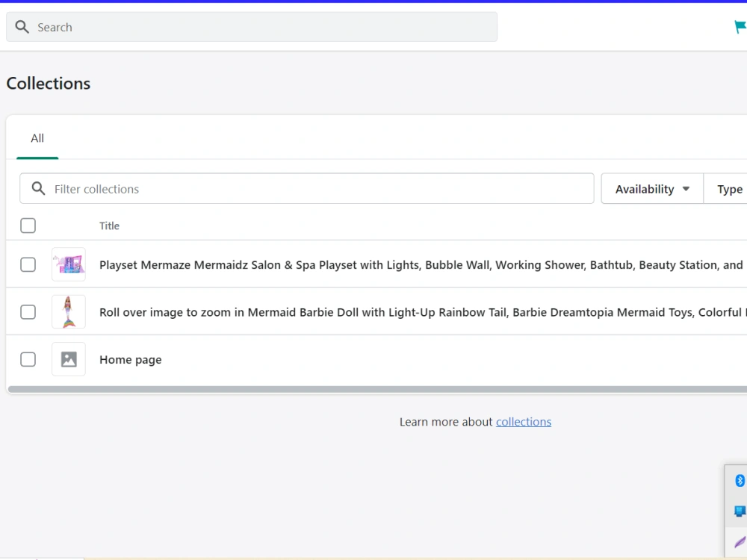
Task: Select the All tab
Action: coord(37,139)
